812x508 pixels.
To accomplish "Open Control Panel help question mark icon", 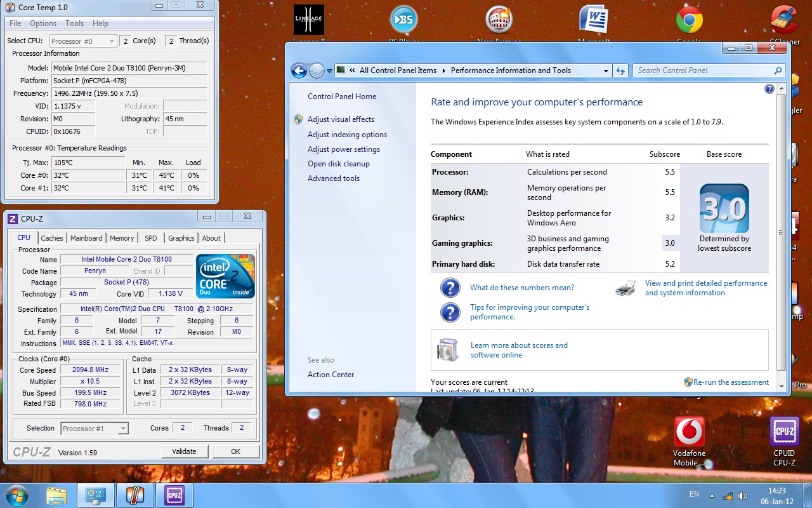I will click(769, 89).
